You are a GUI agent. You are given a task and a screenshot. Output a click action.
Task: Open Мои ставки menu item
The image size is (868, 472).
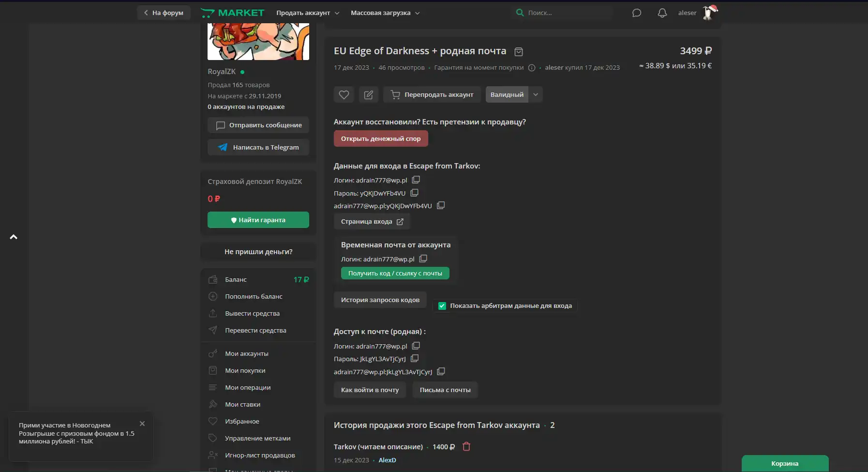[x=258, y=404]
